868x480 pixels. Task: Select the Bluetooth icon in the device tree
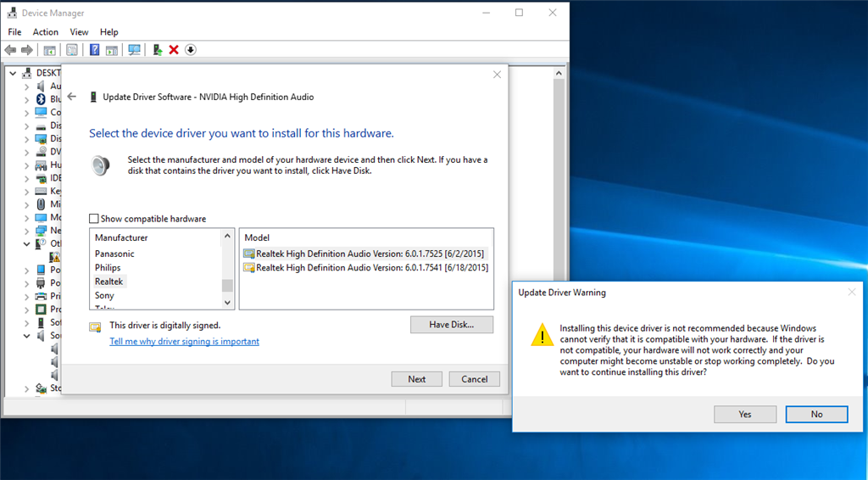[x=41, y=99]
